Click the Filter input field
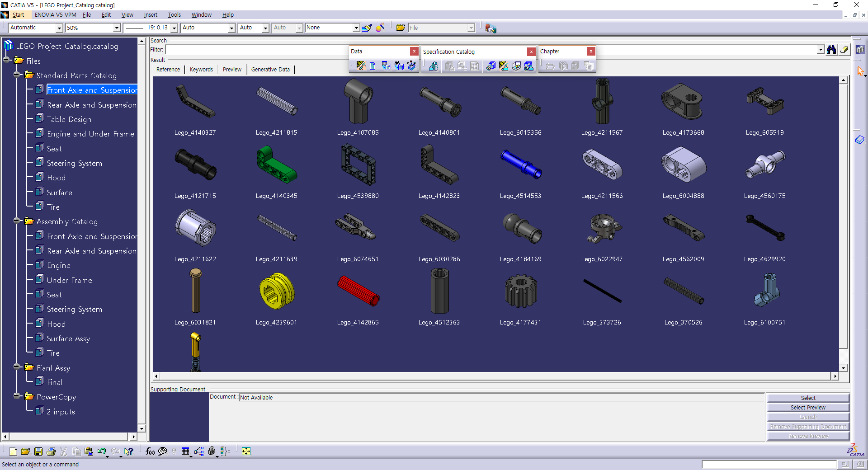868x470 pixels. coord(491,50)
